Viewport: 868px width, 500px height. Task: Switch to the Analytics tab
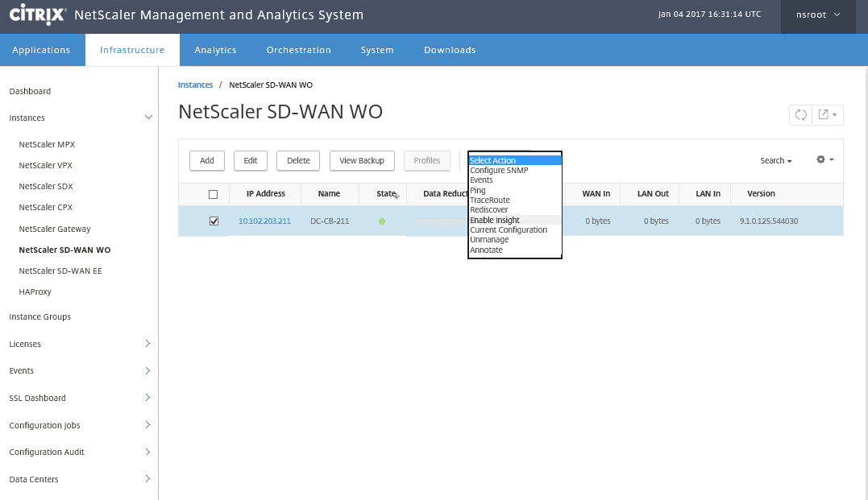[215, 50]
